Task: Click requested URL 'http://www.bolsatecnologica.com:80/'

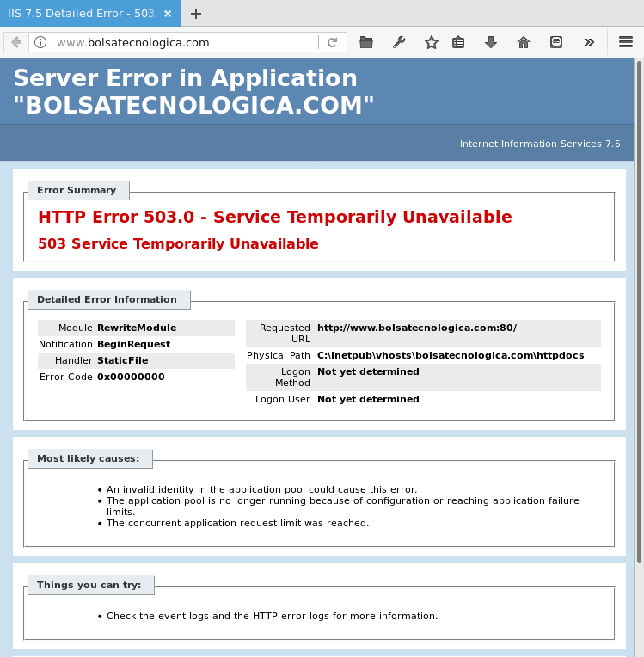Action: point(417,328)
